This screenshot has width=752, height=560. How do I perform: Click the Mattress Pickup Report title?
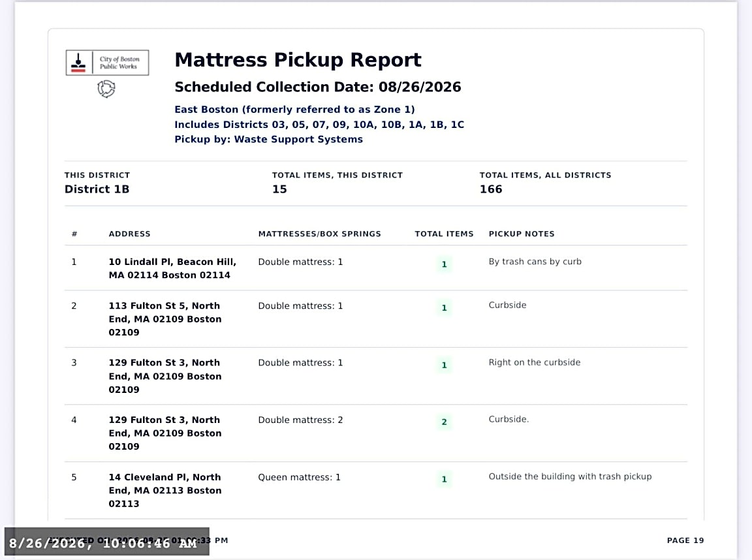[298, 60]
